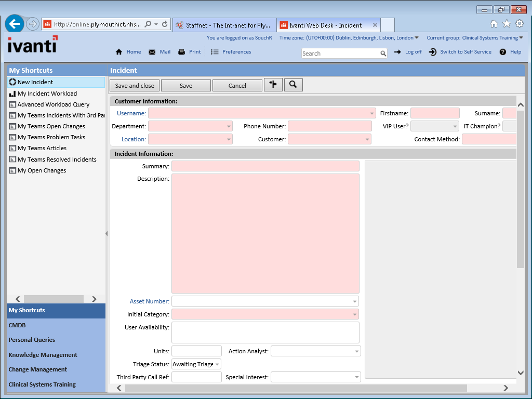
Task: Click the page refresh icon
Action: point(165,24)
